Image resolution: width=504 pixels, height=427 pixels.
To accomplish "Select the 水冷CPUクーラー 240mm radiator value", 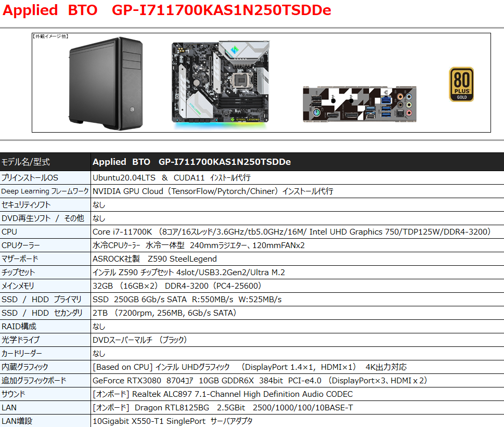I will [x=199, y=245].
